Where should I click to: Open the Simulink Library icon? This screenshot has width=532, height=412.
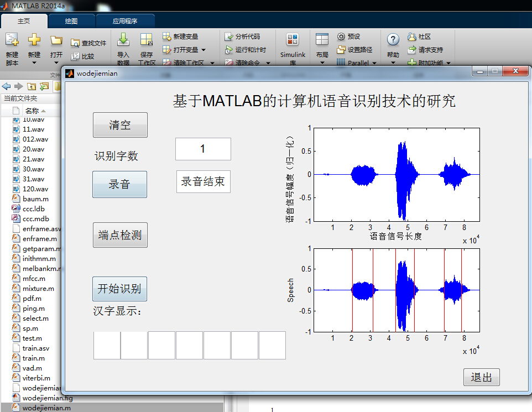click(x=293, y=40)
